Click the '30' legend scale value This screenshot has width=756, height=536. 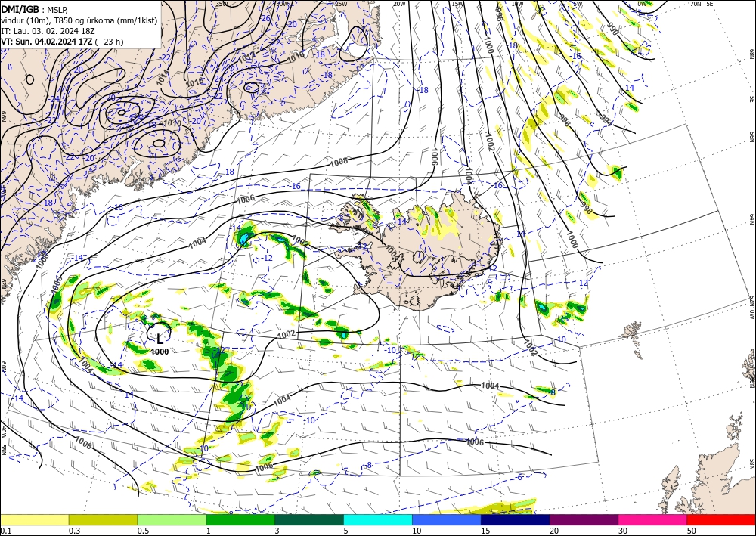623,531
